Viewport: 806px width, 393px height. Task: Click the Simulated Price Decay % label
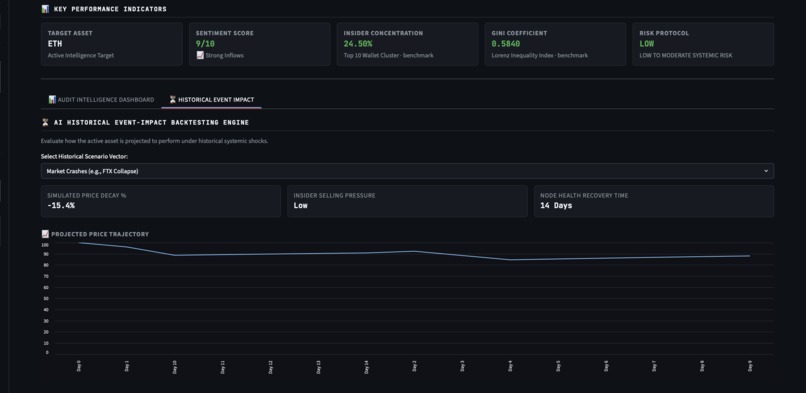click(87, 195)
